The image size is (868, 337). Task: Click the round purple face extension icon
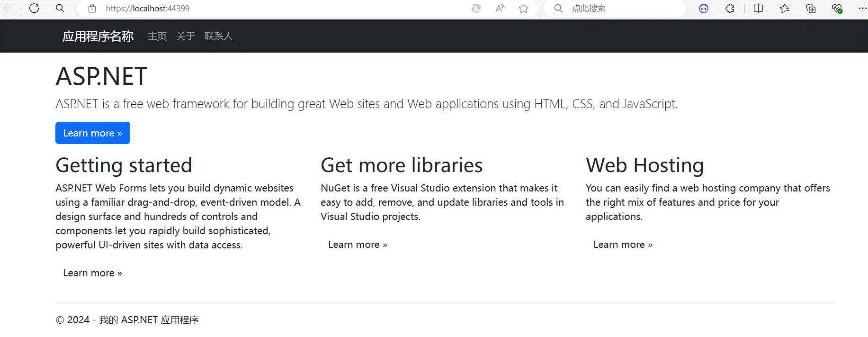704,9
